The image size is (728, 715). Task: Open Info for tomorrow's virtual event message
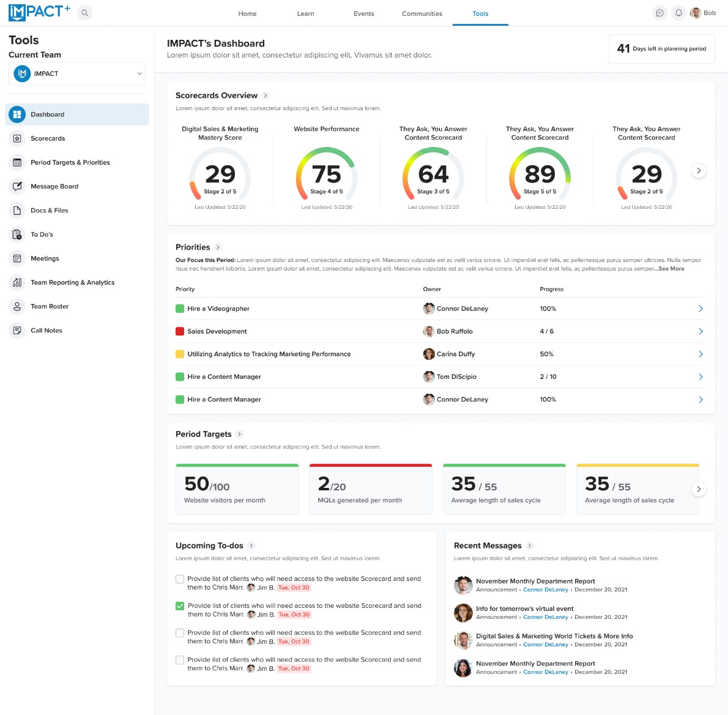tap(525, 608)
